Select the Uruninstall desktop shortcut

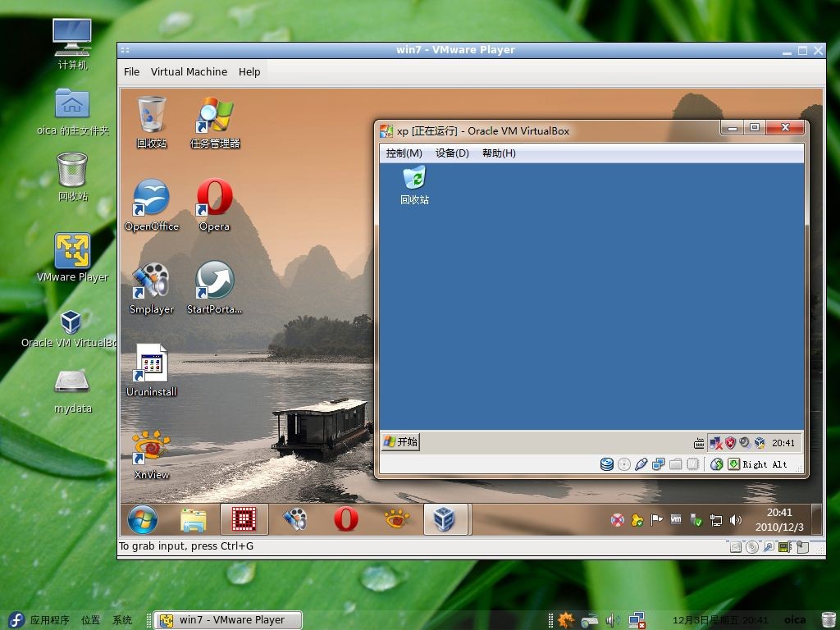tap(152, 371)
